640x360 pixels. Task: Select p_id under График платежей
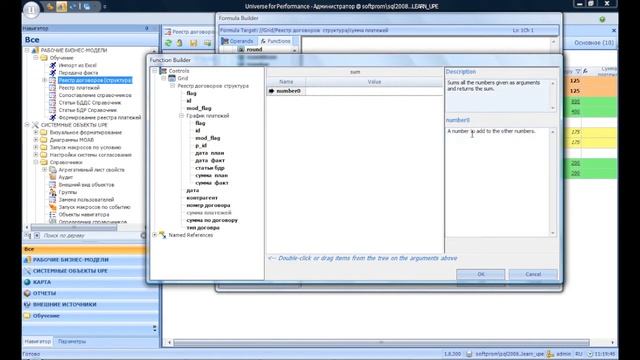(x=201, y=145)
